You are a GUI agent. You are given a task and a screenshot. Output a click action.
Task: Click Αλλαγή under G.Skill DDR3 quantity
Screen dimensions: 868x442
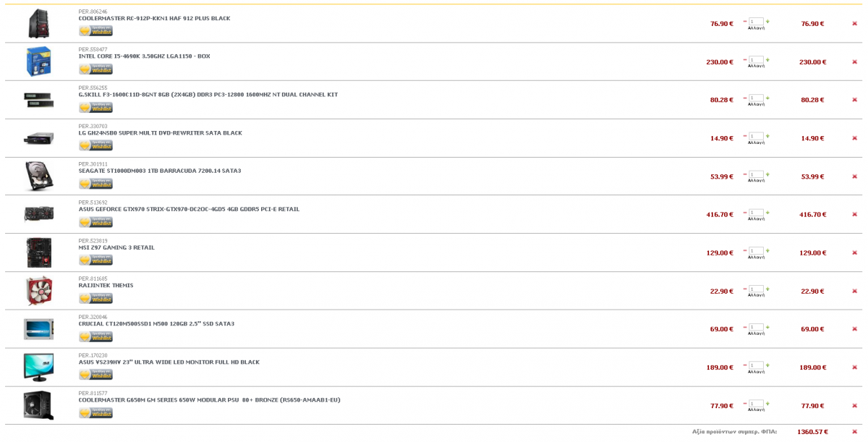pos(756,104)
